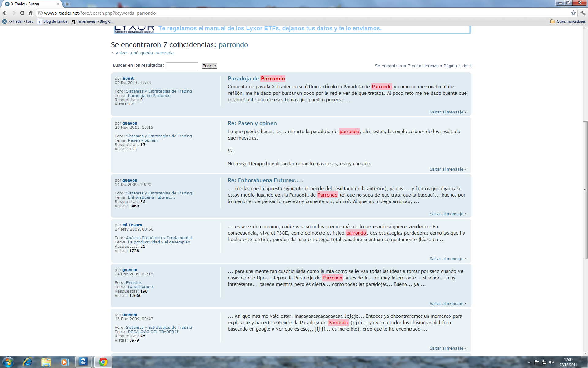The image size is (588, 368).
Task: Open the Windows Start menu orb
Action: [x=8, y=362]
